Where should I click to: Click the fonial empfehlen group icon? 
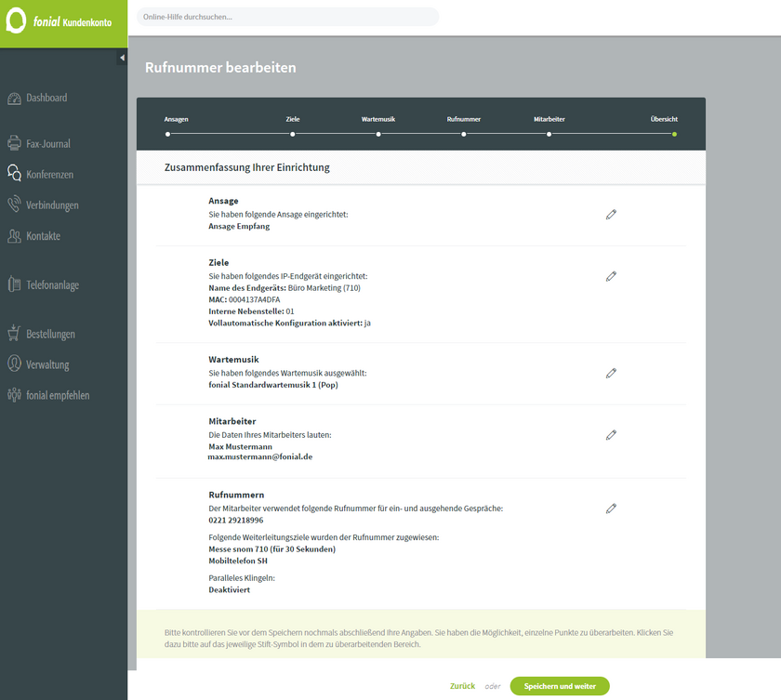pos(14,395)
